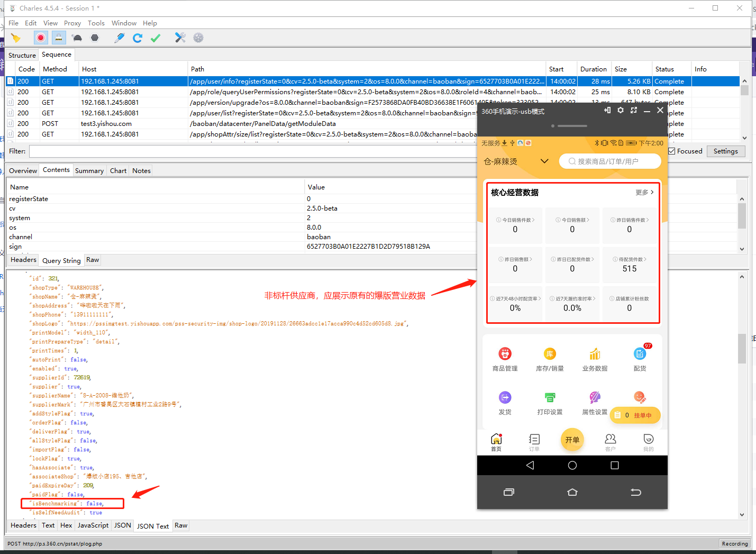
Task: Open the Window menu
Action: [124, 23]
